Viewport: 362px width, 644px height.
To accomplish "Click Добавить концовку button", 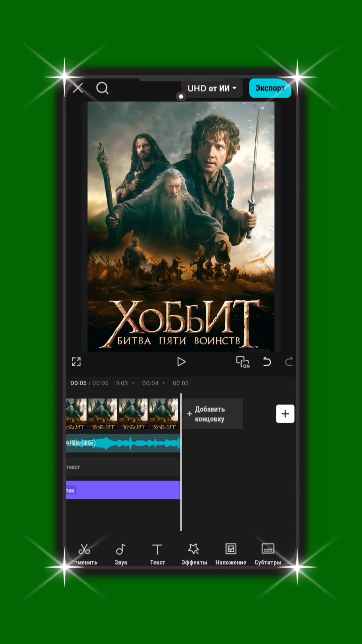I will [x=212, y=414].
